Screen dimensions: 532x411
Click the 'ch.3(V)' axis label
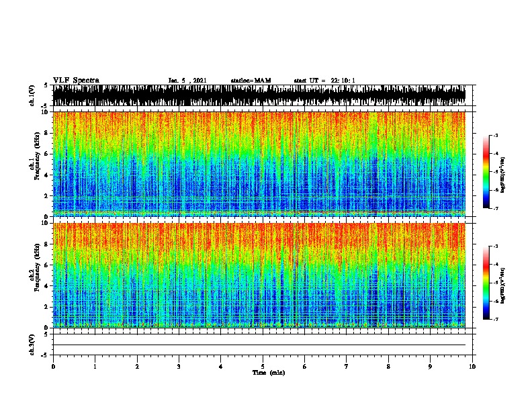32,345
